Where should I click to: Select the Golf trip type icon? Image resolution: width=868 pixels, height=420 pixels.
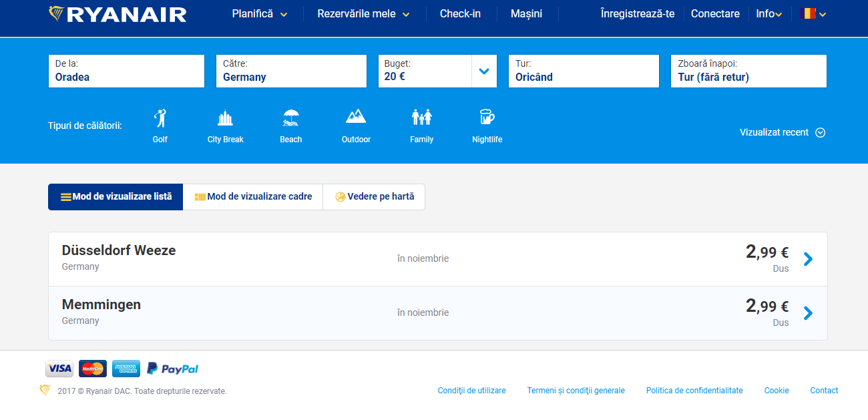pyautogui.click(x=160, y=118)
